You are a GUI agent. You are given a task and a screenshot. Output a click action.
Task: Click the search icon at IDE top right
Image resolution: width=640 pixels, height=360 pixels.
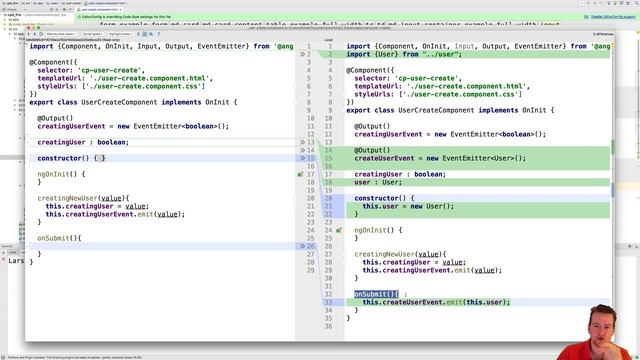(637, 3)
